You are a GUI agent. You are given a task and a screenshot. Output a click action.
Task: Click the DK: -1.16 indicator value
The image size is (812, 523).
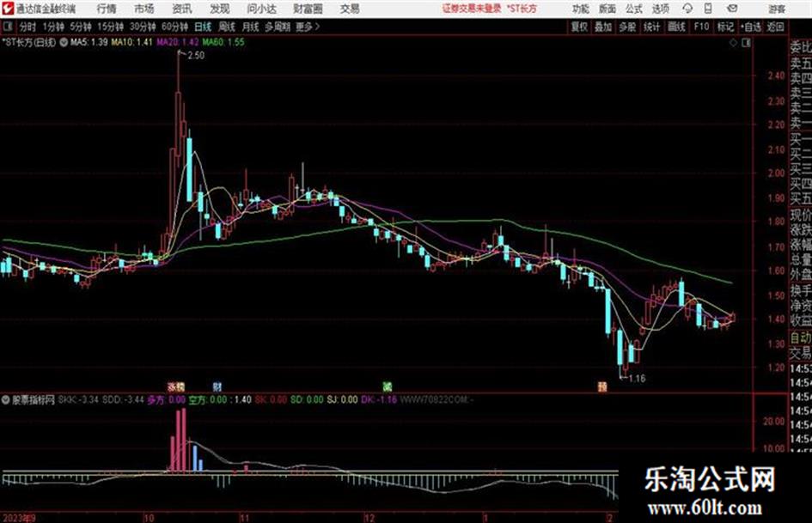[379, 399]
